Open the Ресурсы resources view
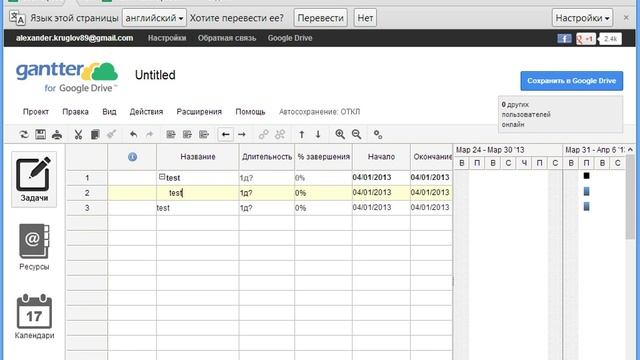Image resolution: width=640 pixels, height=360 pixels. (x=34, y=247)
